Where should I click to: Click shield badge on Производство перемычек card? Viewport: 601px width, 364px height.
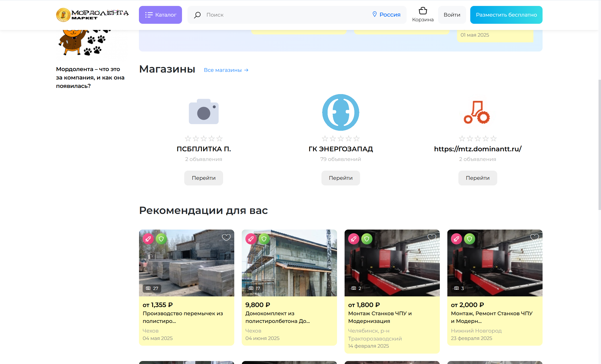click(161, 239)
